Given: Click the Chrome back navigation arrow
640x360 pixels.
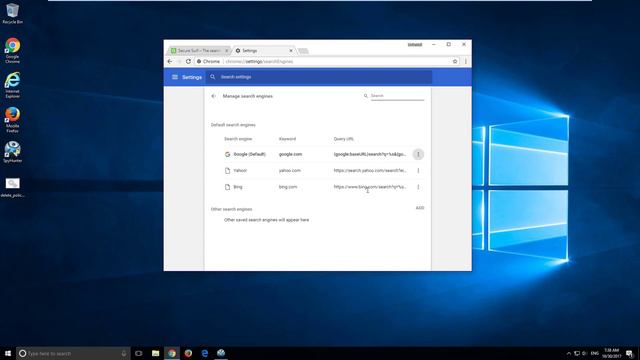Looking at the screenshot, I should click(x=170, y=61).
